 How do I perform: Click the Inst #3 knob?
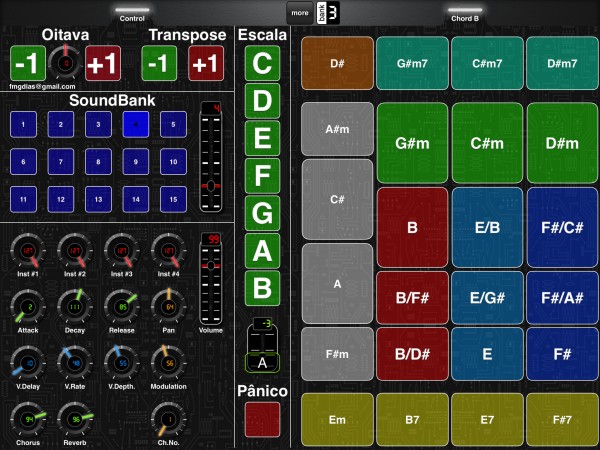(122, 251)
